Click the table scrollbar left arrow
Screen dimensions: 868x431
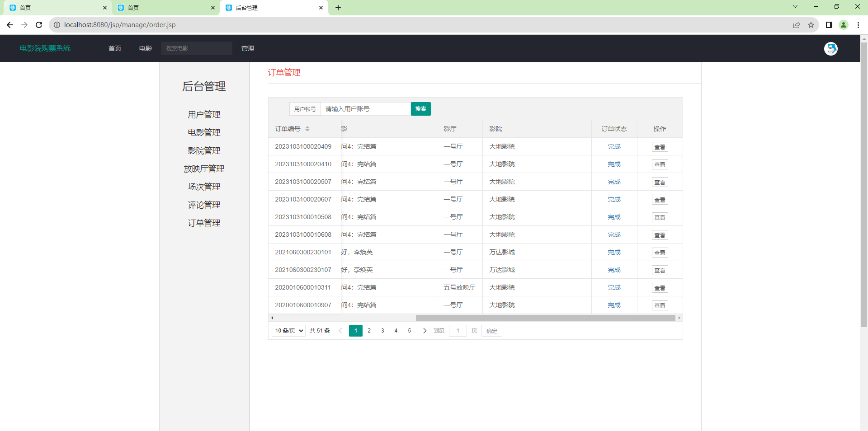pyautogui.click(x=272, y=318)
